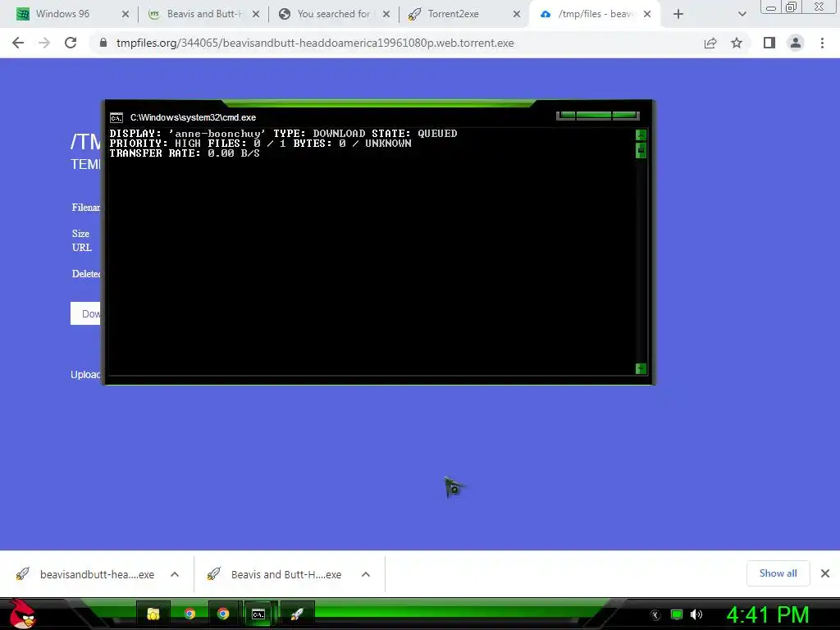Expand options for beavisandbutt-hea....exe download
Viewport: 840px width, 630px height.
click(x=175, y=574)
